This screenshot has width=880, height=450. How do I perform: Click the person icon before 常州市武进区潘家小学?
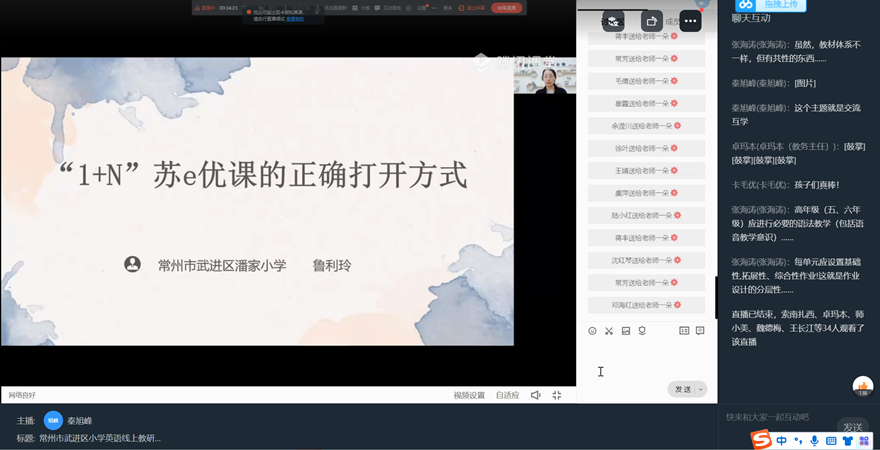point(132,264)
